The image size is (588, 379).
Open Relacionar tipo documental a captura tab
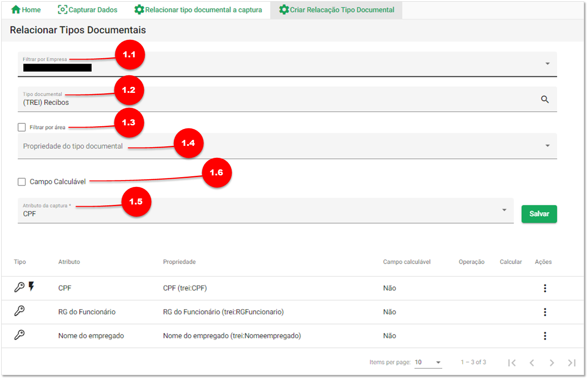tap(198, 9)
